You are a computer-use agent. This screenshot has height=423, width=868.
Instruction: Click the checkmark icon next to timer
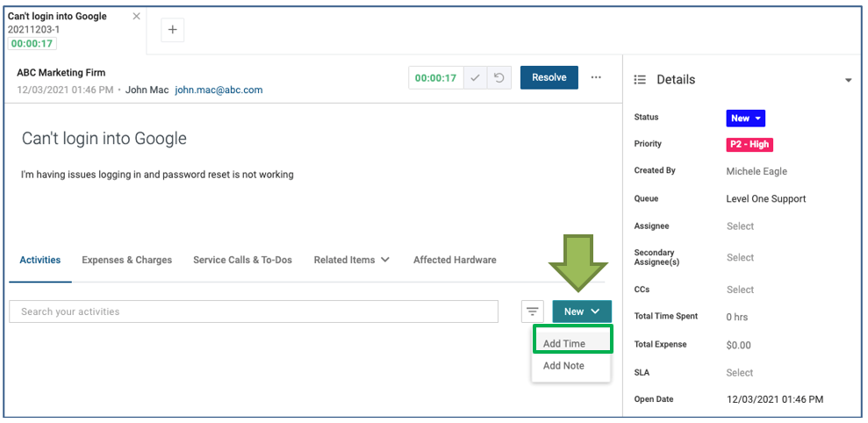click(475, 78)
